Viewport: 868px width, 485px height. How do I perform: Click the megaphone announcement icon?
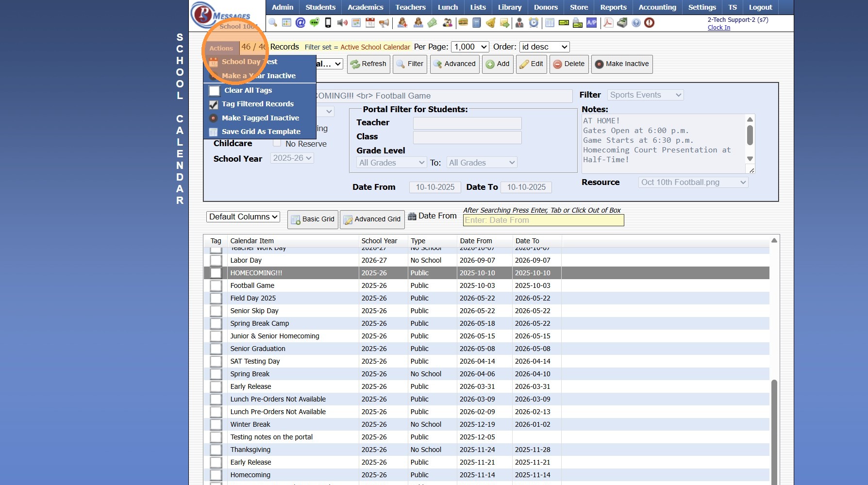coord(384,23)
